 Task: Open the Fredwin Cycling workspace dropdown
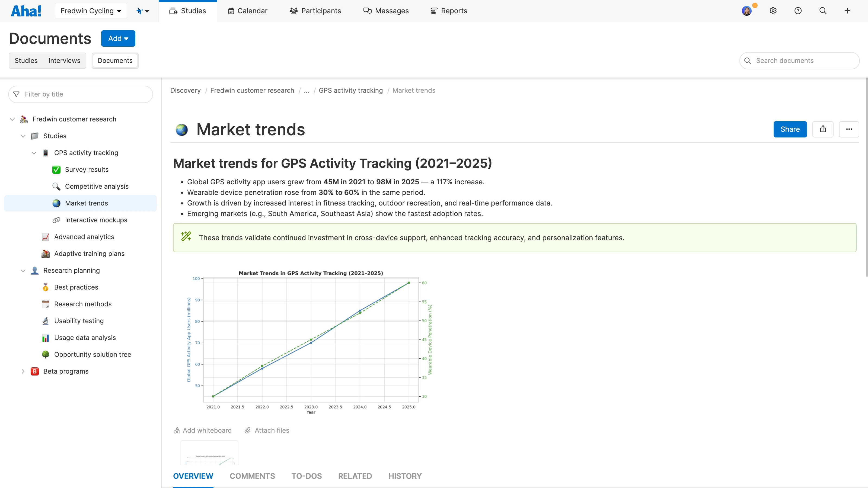tap(91, 11)
